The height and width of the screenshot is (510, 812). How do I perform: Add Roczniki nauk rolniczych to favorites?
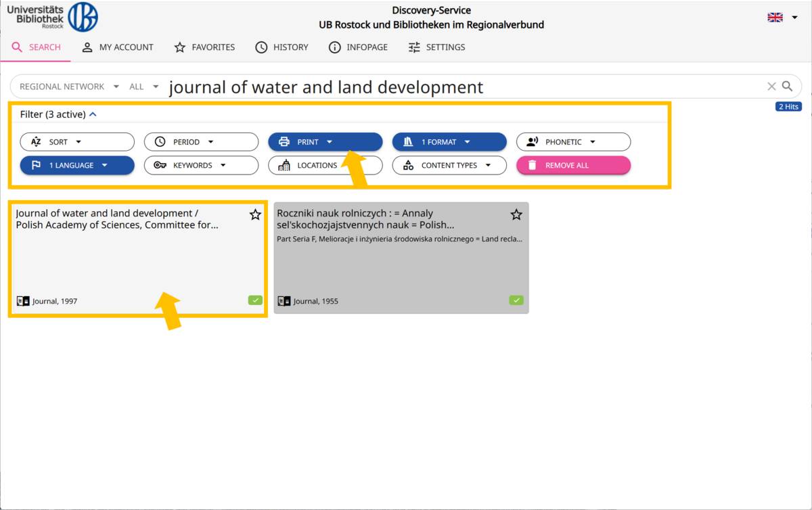[x=516, y=215]
